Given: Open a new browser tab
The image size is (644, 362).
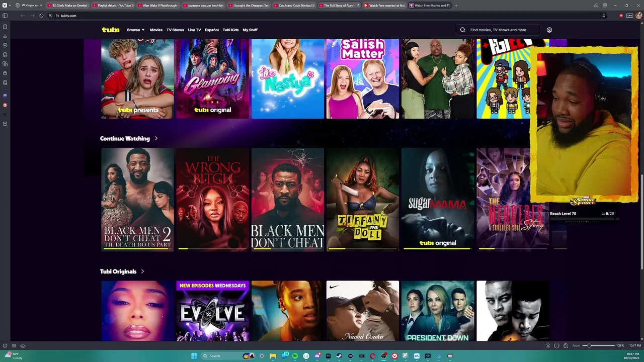Looking at the screenshot, I should pos(456,6).
